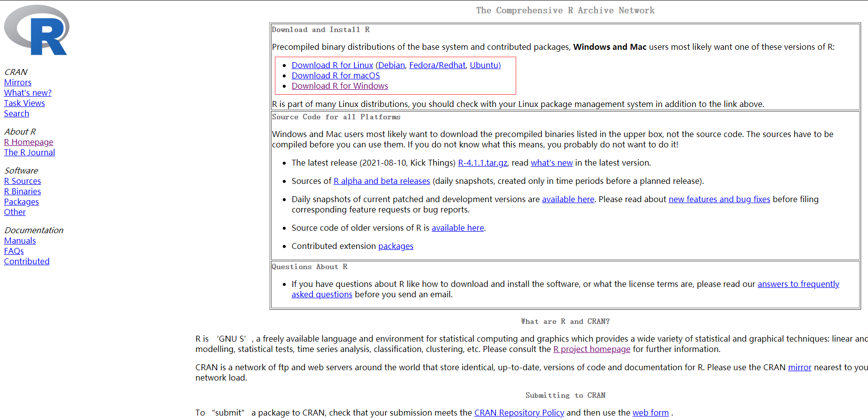This screenshot has height=420, width=868.
Task: Browse Packages in the sidebar
Action: [21, 202]
